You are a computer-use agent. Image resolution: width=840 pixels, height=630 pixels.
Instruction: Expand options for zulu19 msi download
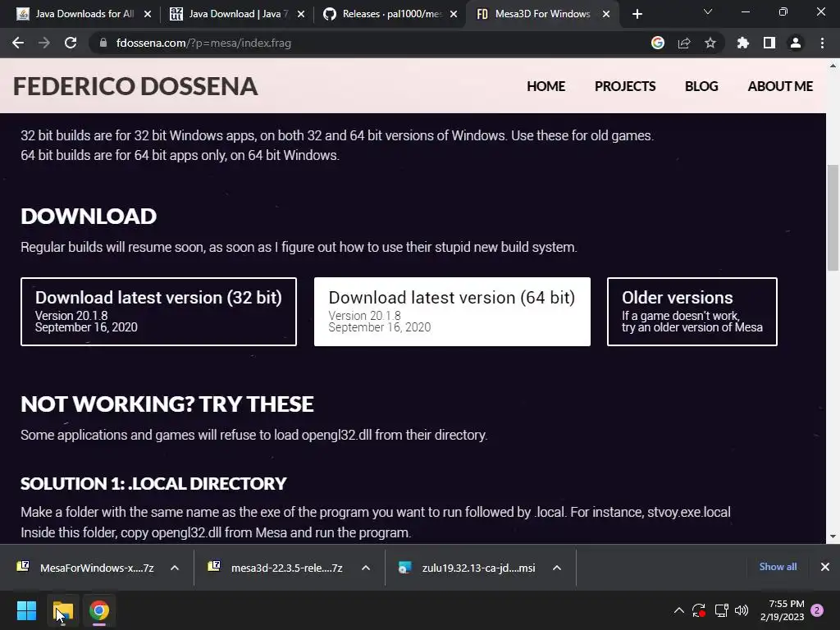click(x=557, y=568)
